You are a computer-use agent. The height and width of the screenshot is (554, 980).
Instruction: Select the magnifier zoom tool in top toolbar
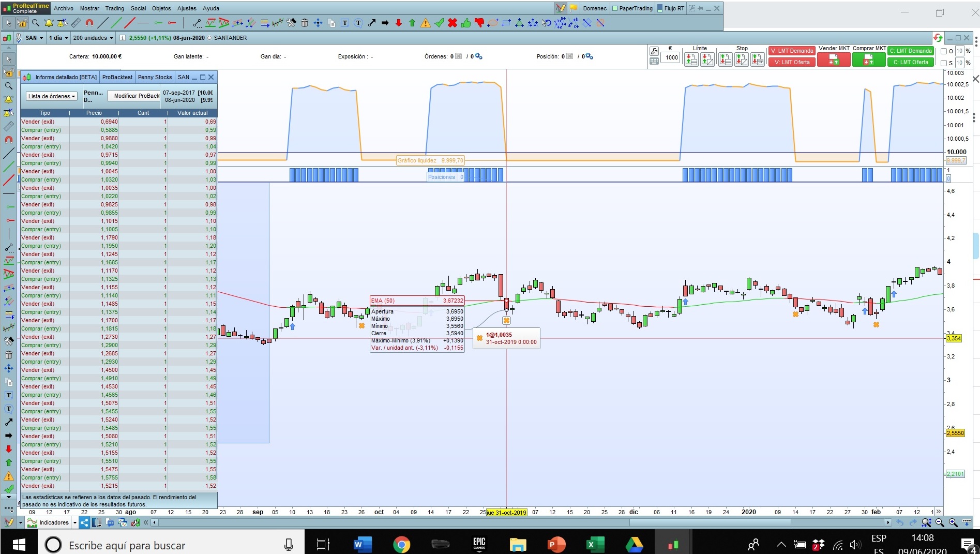pyautogui.click(x=35, y=23)
